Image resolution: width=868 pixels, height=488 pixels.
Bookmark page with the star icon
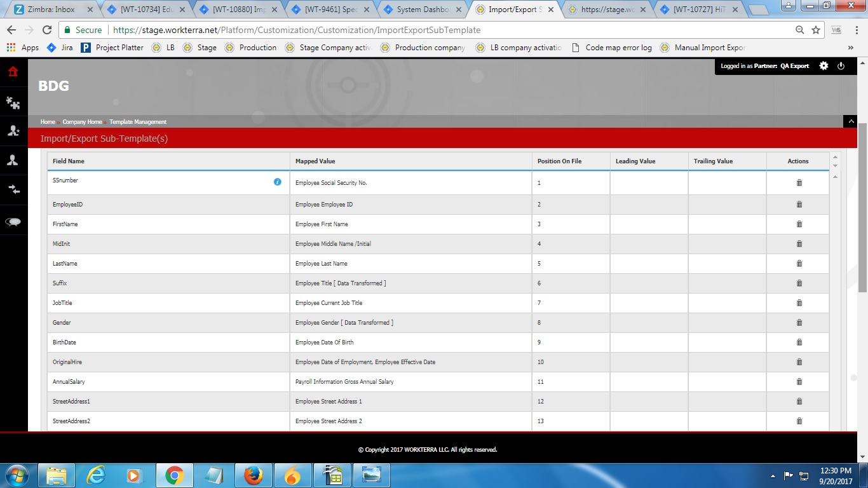pos(816,30)
